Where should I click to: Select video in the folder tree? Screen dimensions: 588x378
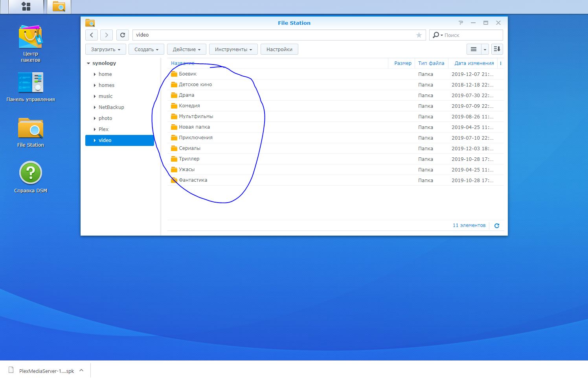point(119,140)
